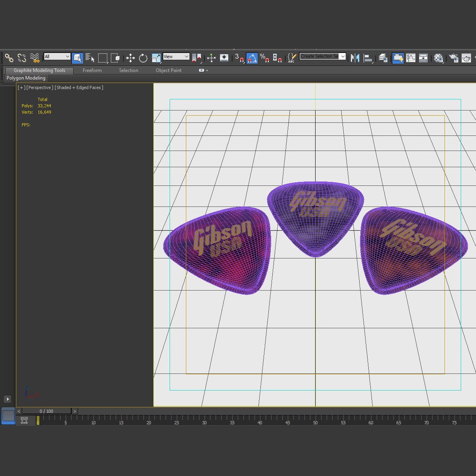Select the Scale tool

156,58
